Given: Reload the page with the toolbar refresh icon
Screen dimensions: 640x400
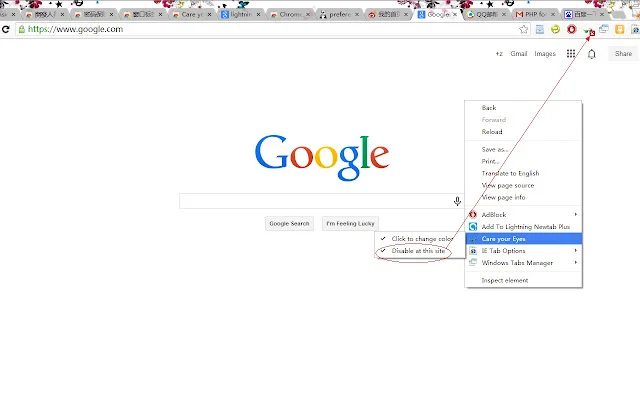Looking at the screenshot, I should 6,29.
